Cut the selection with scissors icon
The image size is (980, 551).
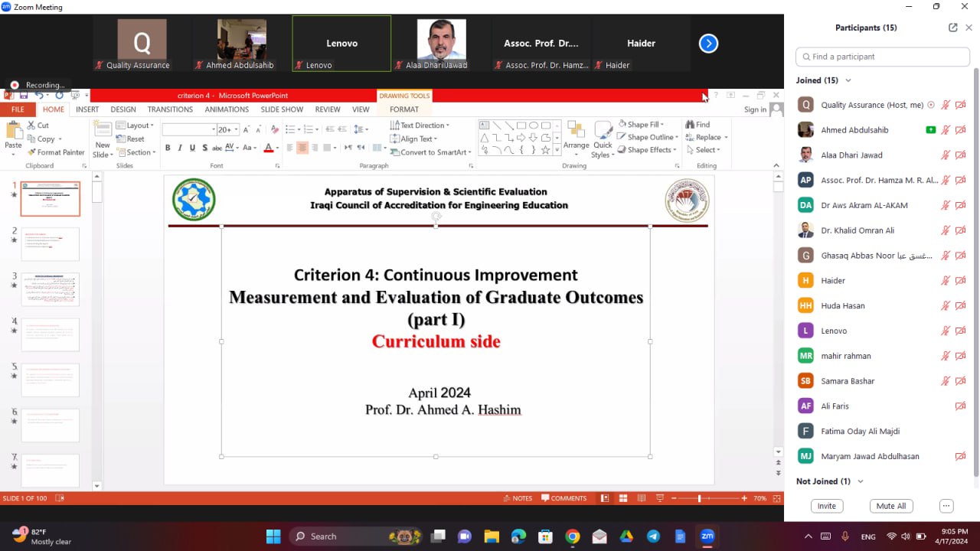click(38, 126)
